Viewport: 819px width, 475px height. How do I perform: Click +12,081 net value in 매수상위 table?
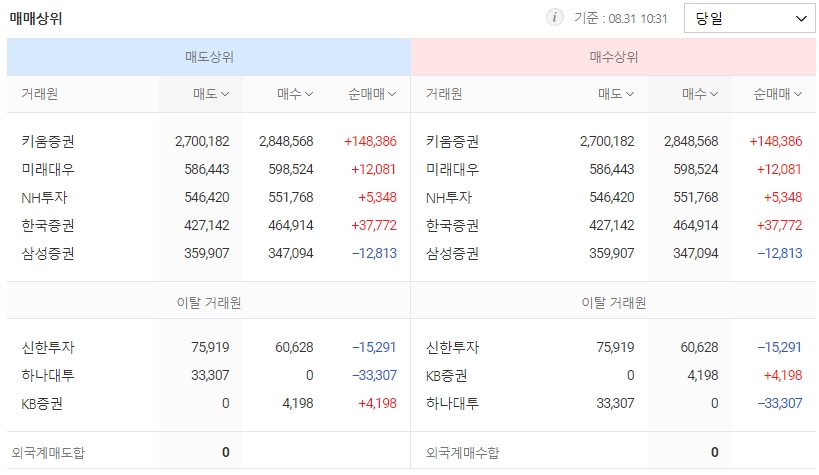point(779,169)
